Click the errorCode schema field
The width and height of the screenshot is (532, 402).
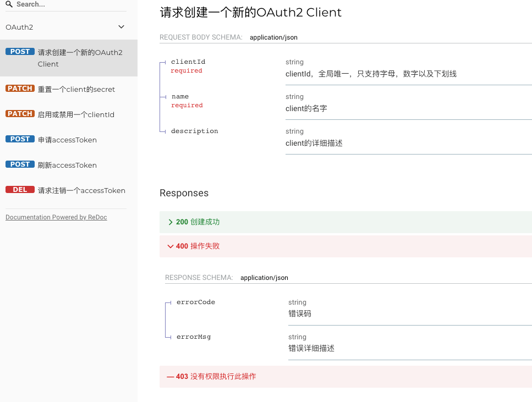196,302
